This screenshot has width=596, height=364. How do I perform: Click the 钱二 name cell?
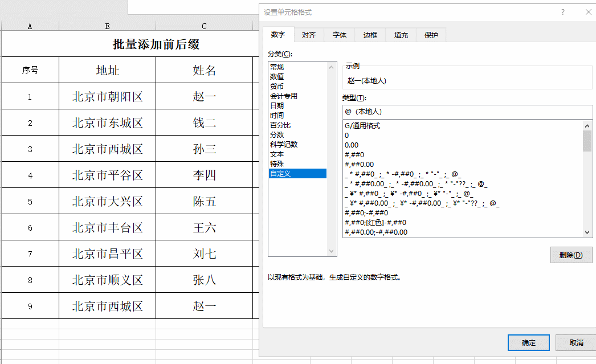pos(204,122)
